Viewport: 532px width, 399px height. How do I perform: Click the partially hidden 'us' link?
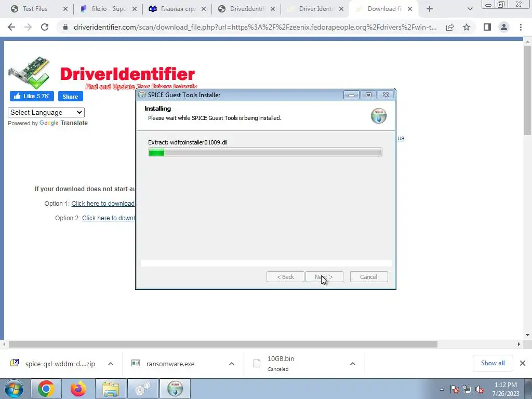click(401, 138)
